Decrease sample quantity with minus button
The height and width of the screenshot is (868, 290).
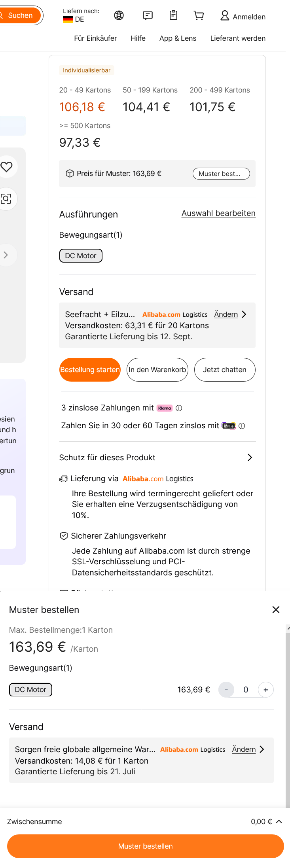coord(226,690)
